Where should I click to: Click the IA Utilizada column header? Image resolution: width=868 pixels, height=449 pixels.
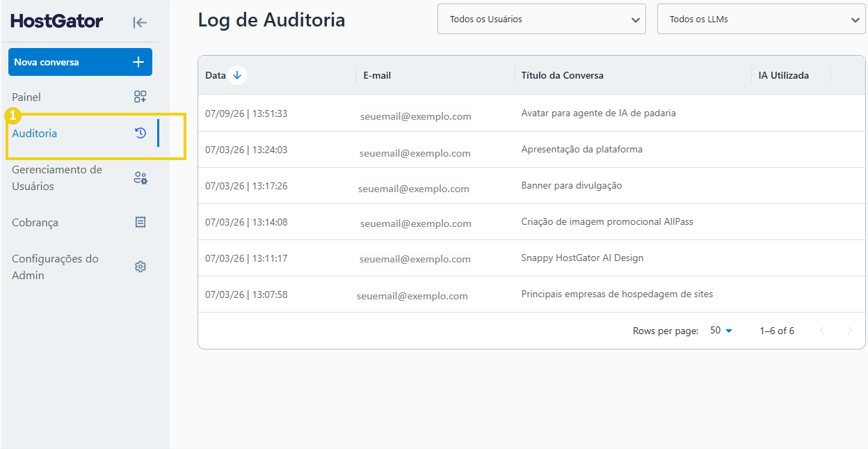[784, 75]
